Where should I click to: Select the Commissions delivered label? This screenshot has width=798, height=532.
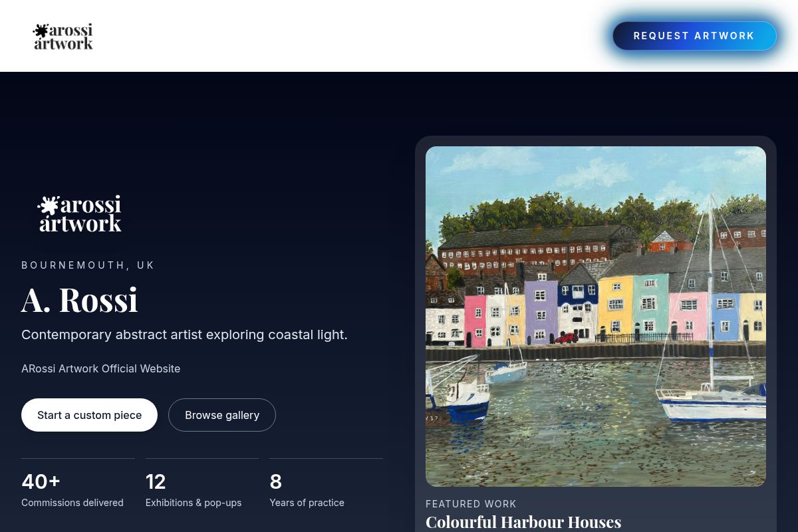pyautogui.click(x=72, y=503)
